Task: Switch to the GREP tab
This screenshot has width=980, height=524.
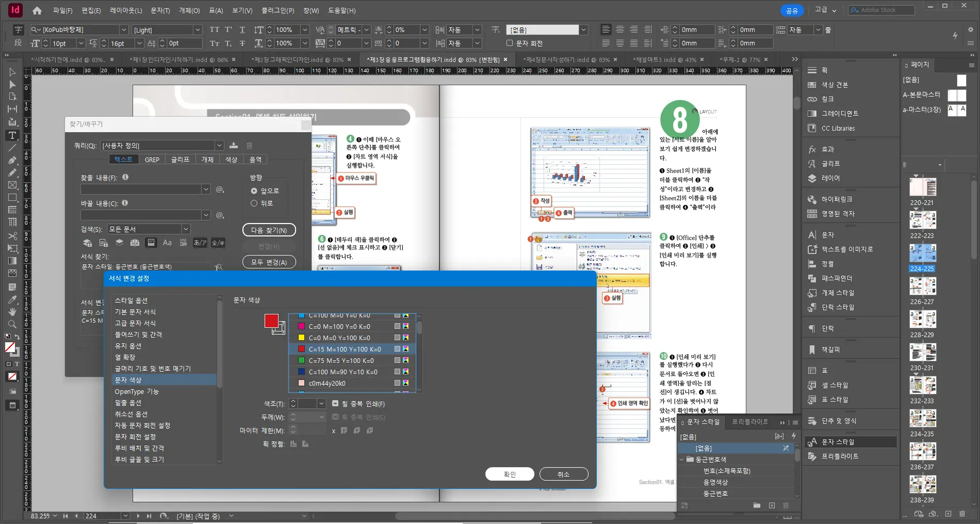Action: [152, 160]
